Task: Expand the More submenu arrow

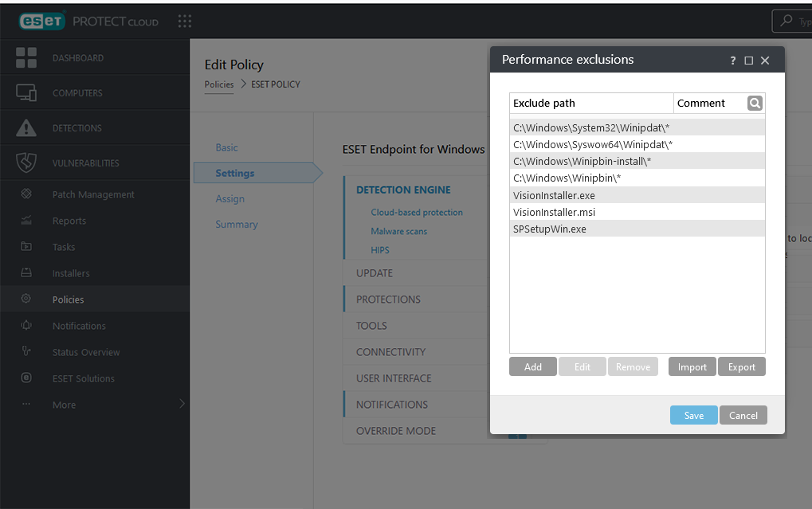Action: [x=182, y=403]
